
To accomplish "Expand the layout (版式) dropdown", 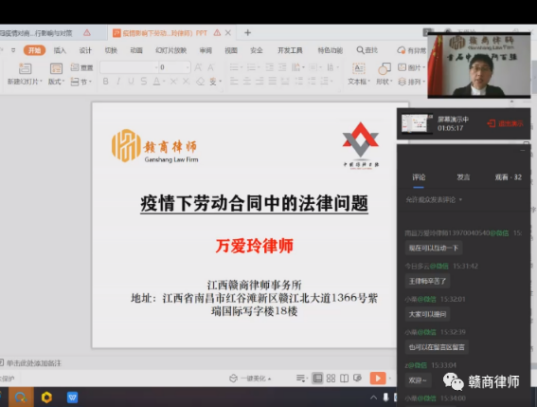I will coord(57,82).
